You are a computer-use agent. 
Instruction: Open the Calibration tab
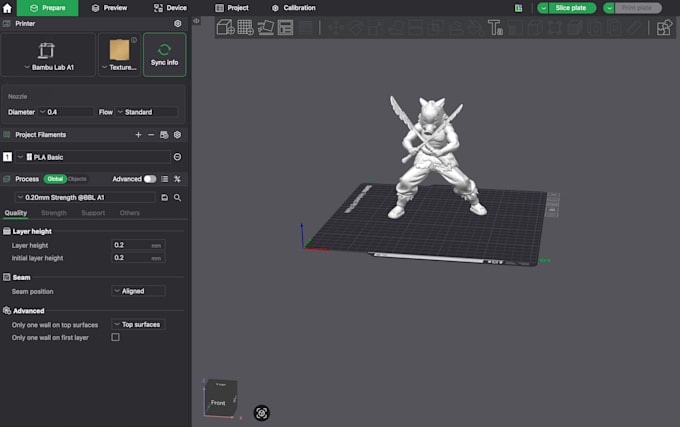pyautogui.click(x=294, y=8)
